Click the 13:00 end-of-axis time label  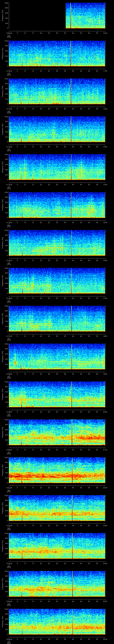click(105, 147)
